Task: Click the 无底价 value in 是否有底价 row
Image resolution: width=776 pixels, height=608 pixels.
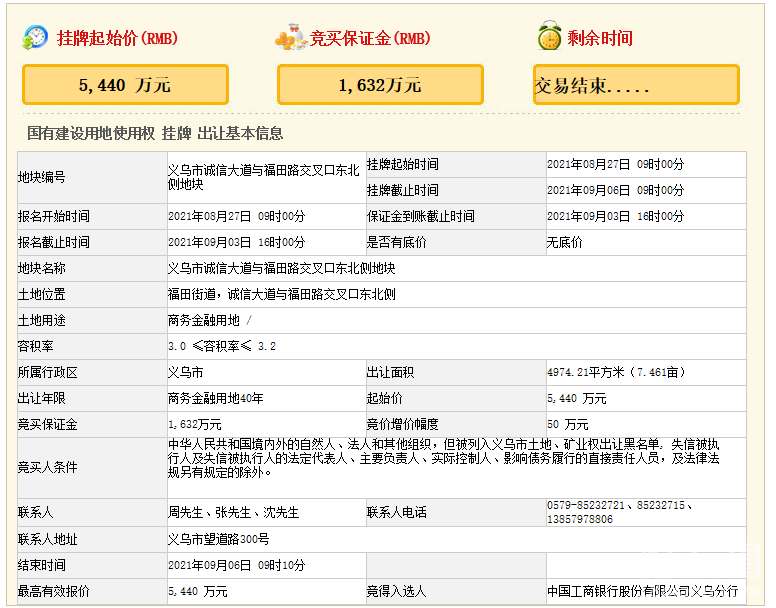Action: (565, 242)
